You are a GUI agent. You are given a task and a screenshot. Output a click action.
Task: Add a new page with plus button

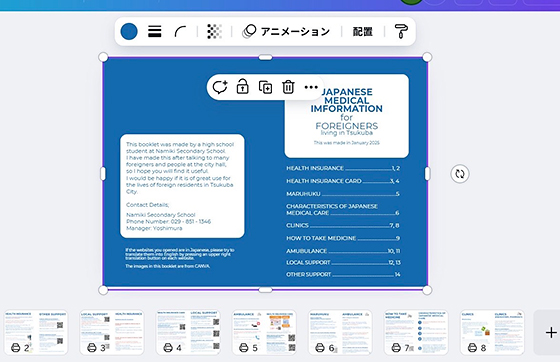pyautogui.click(x=551, y=332)
